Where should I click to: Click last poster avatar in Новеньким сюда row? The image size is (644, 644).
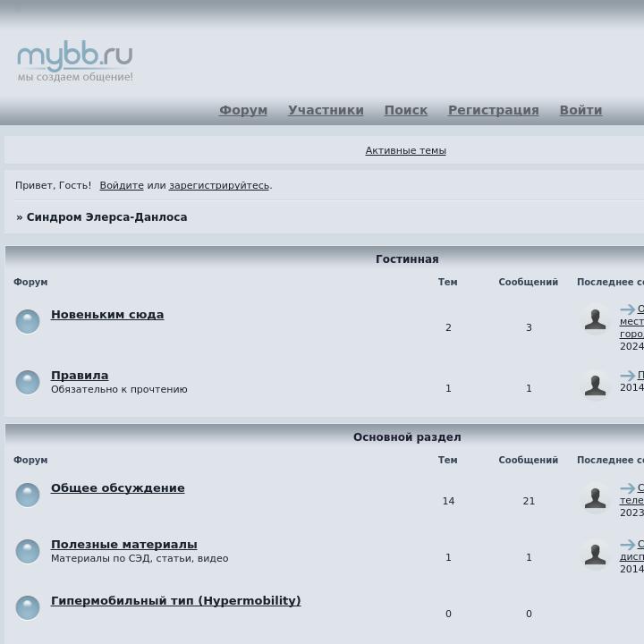[x=595, y=319]
